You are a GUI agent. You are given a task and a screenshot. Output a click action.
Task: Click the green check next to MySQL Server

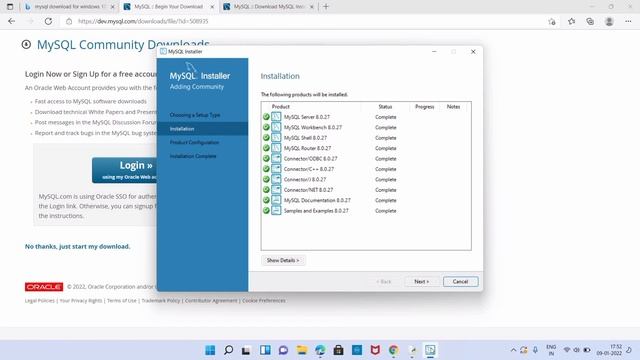[x=266, y=117]
